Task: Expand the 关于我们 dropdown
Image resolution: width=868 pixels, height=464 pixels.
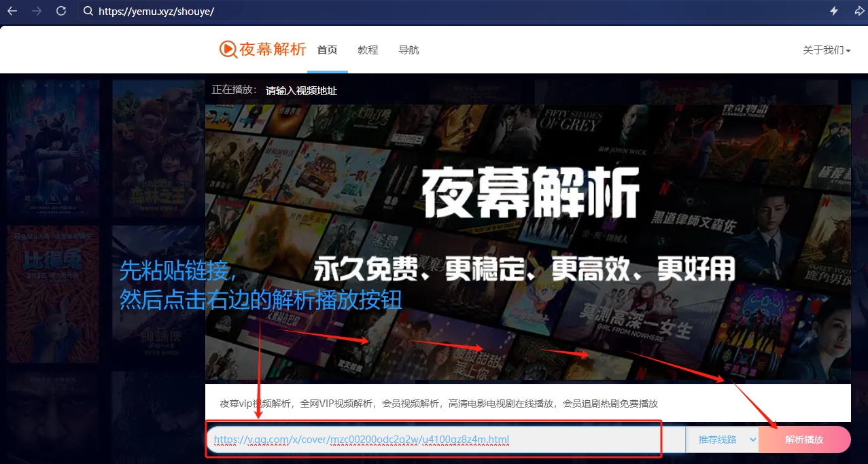Action: pos(827,50)
